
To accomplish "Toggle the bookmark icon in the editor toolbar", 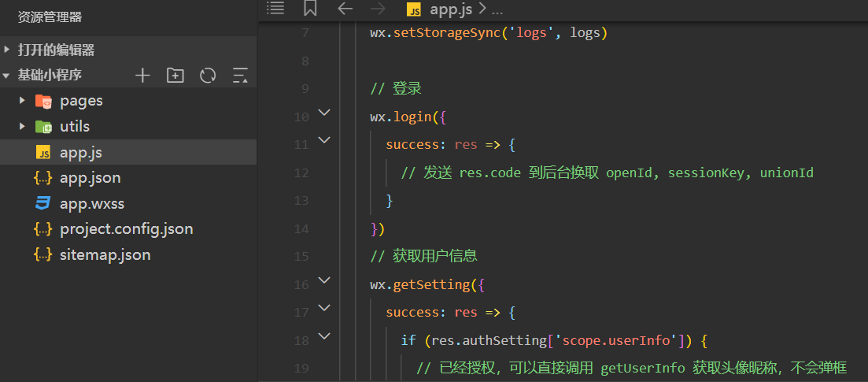I will coord(310,9).
